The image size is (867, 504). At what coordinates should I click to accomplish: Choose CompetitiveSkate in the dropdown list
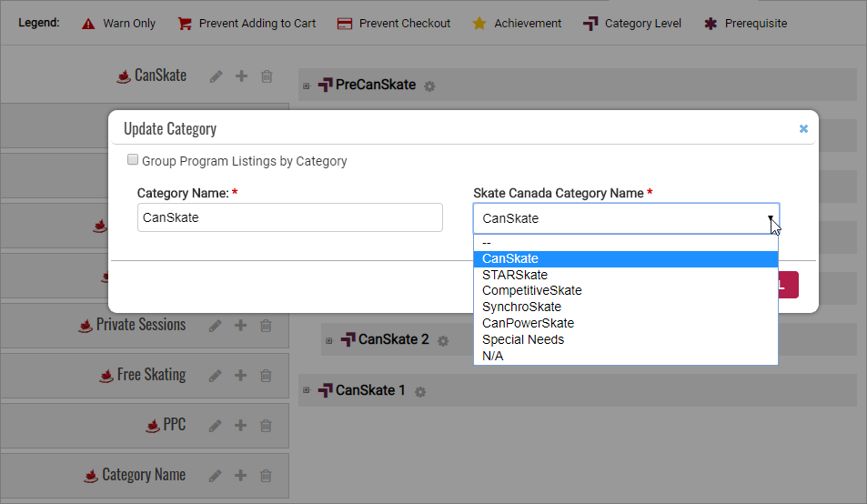click(531, 291)
